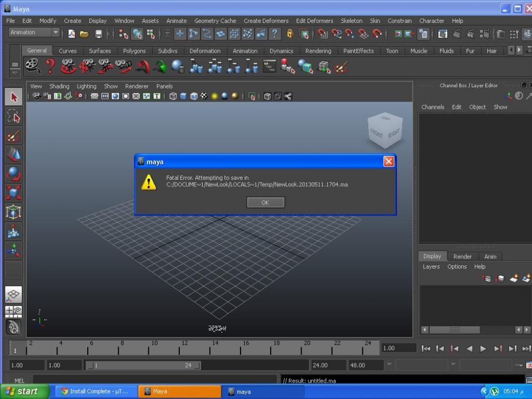Select the Lasso tool
Image resolution: width=532 pixels, height=399 pixels.
click(x=14, y=116)
